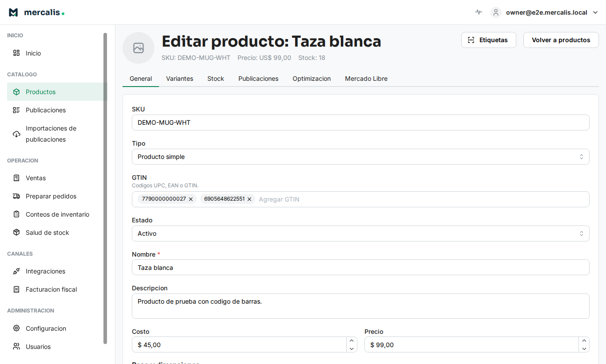
Task: Remove GTIN 7790000000027 with its X
Action: pyautogui.click(x=191, y=199)
